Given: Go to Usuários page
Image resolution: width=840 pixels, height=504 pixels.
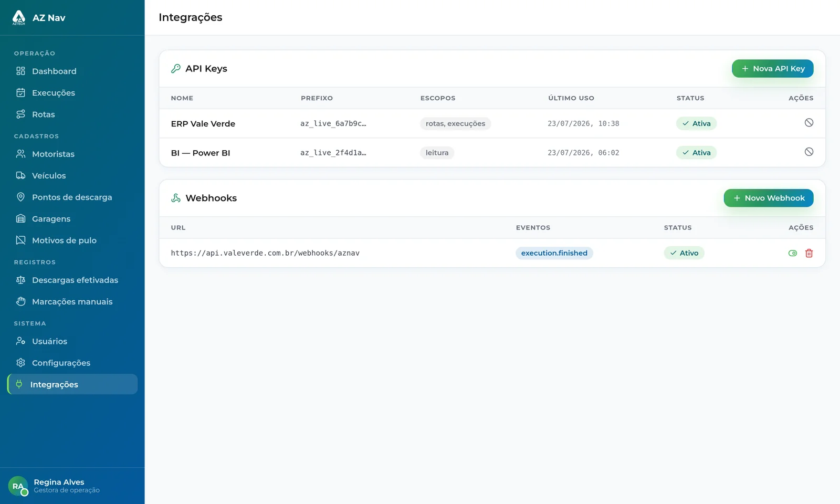Looking at the screenshot, I should pos(72,341).
